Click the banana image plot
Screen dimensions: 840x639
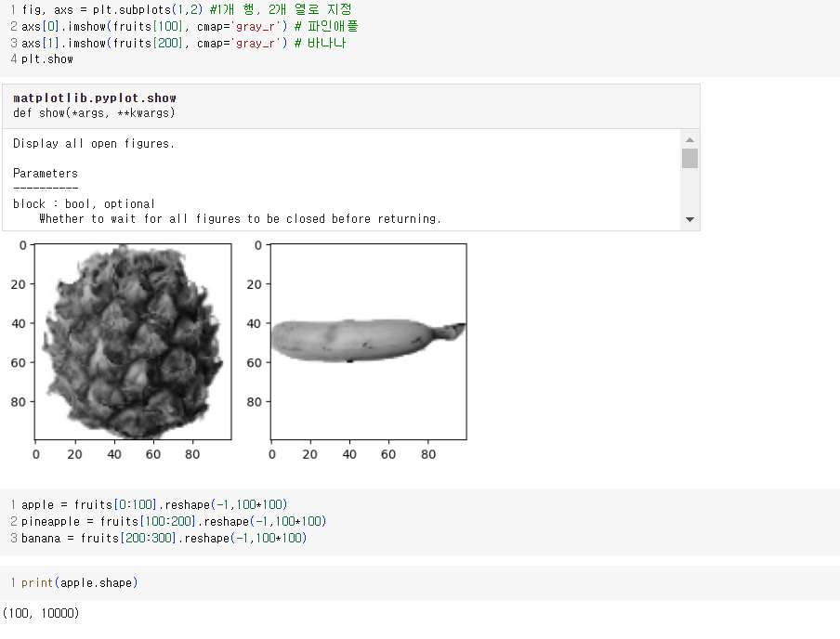point(369,342)
